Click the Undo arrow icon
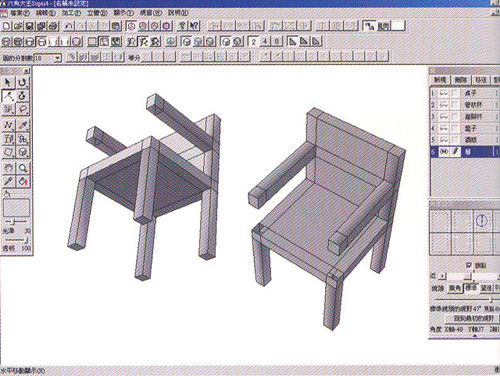The height and width of the screenshot is (376, 500). pyautogui.click(x=69, y=26)
